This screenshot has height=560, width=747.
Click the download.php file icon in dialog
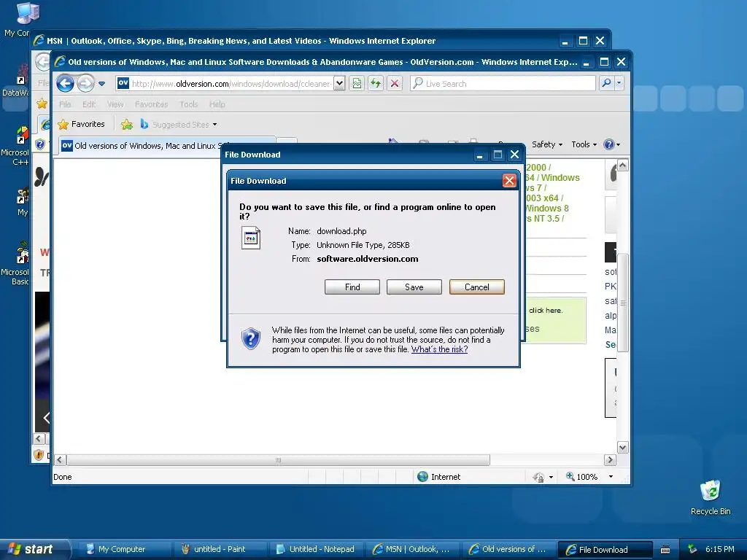(x=251, y=238)
